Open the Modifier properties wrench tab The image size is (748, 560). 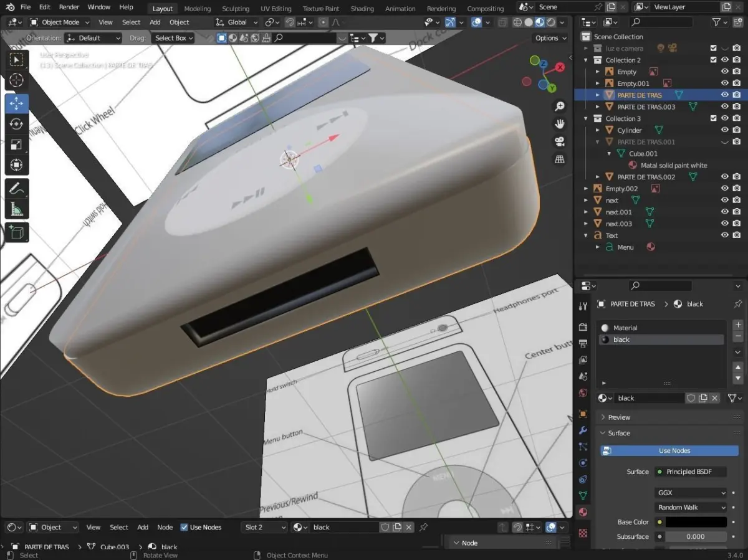tap(583, 430)
